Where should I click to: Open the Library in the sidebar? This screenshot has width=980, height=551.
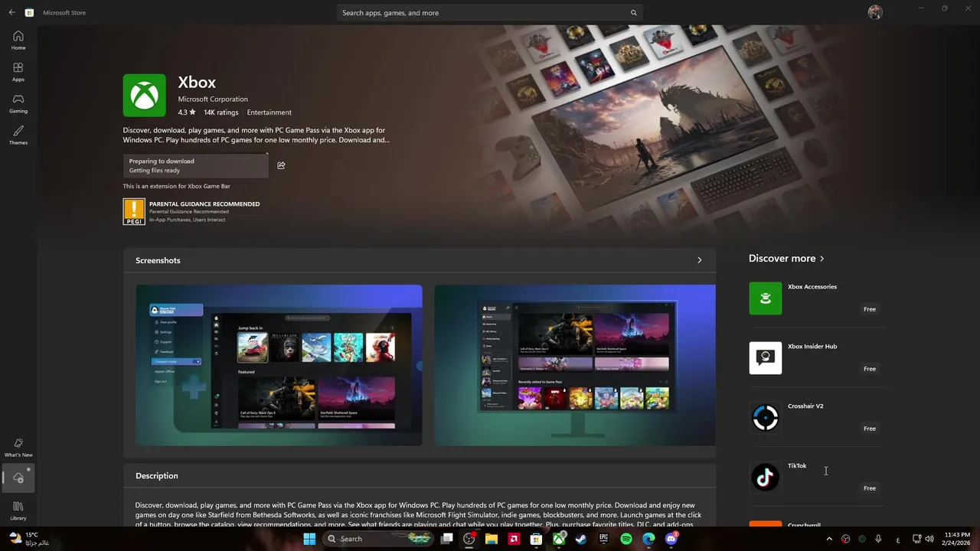pyautogui.click(x=18, y=511)
